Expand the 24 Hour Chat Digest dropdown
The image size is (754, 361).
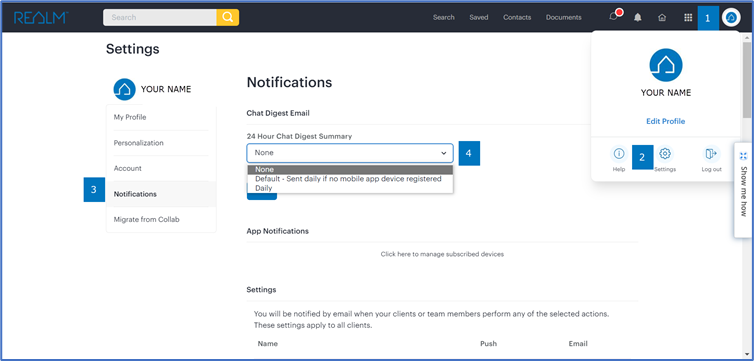tap(350, 153)
